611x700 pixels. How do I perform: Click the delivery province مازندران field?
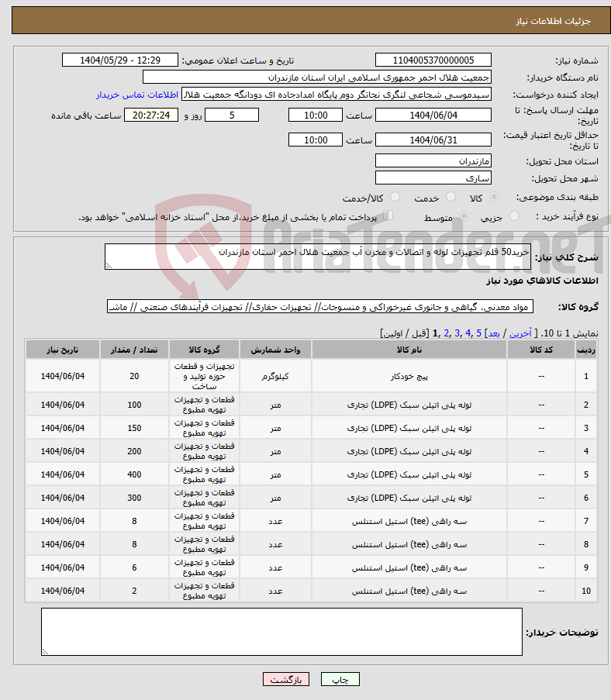(433, 160)
